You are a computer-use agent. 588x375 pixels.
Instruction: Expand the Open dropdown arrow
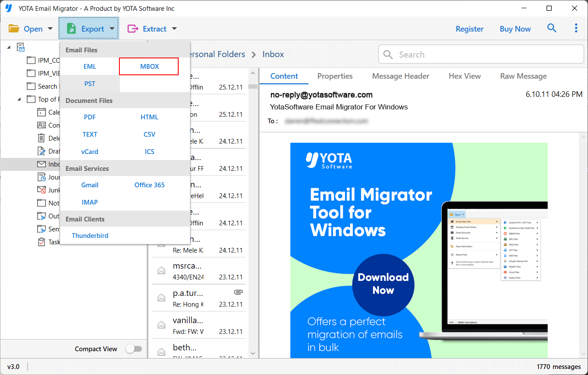(50, 29)
